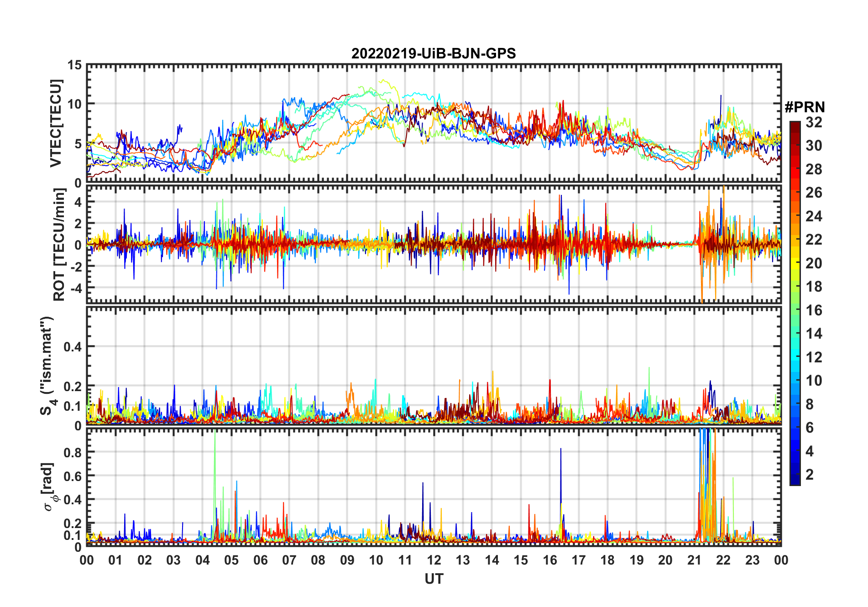
Task: Click the -4 tick on ROT axis
Action: click(76, 288)
